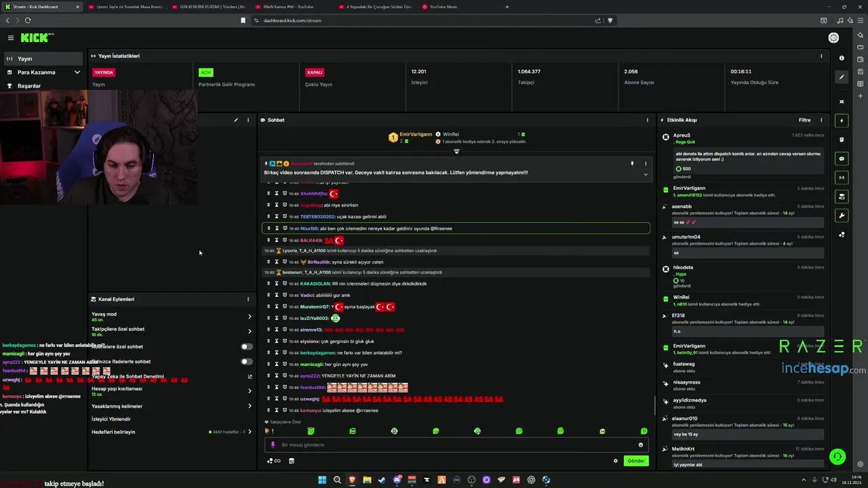This screenshot has width=868, height=488.
Task: Click İzleyici Yönlendir action
Action: [x=111, y=419]
